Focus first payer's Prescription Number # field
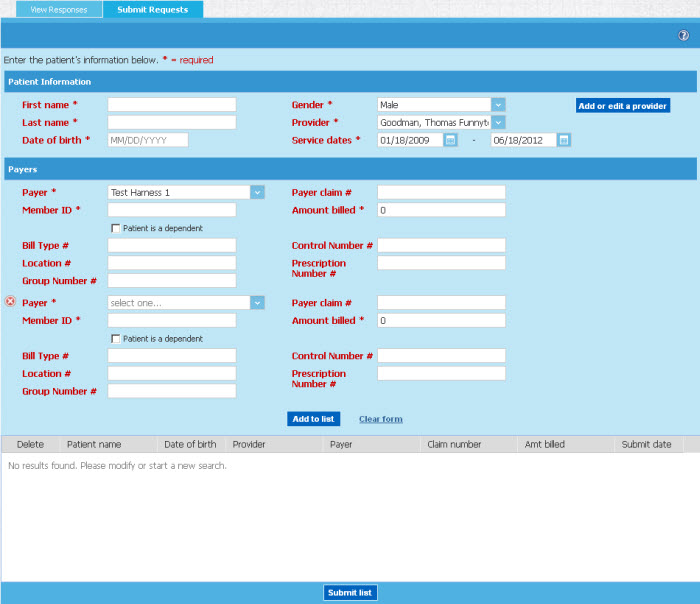Screen dimensions: 700x604 [x=441, y=263]
